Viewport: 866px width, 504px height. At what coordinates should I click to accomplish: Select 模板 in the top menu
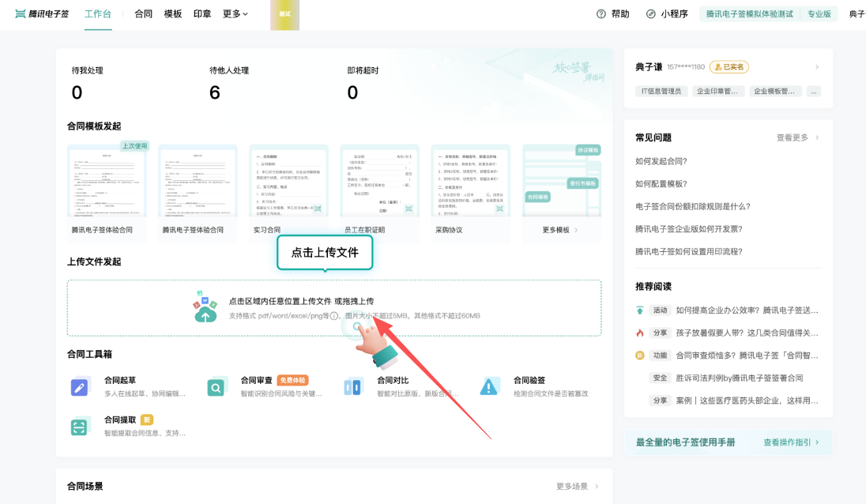pyautogui.click(x=173, y=13)
